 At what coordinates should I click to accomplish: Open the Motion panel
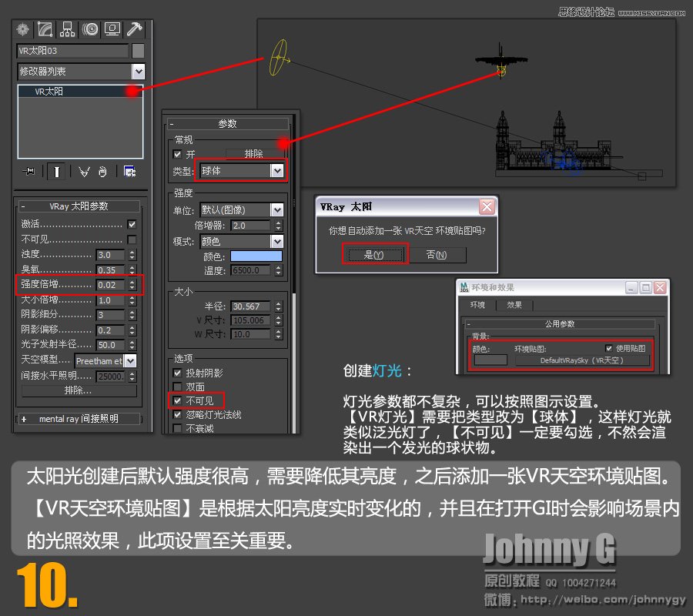click(x=92, y=28)
